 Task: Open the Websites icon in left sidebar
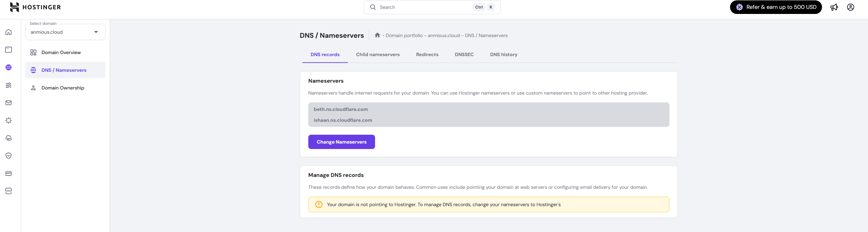pos(9,50)
